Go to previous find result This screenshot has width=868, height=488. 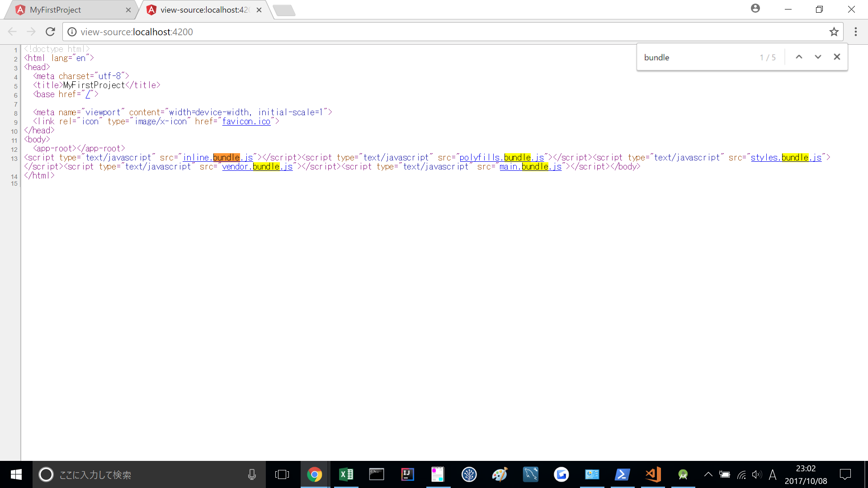[799, 57]
